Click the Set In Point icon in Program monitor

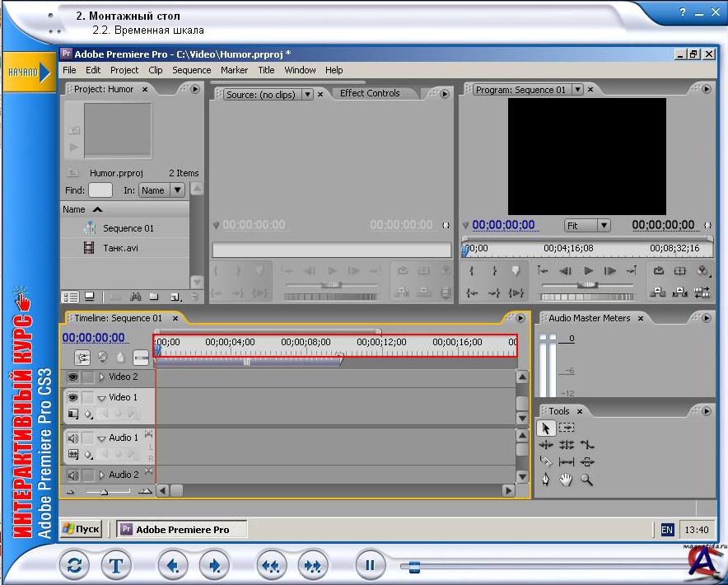coord(472,270)
